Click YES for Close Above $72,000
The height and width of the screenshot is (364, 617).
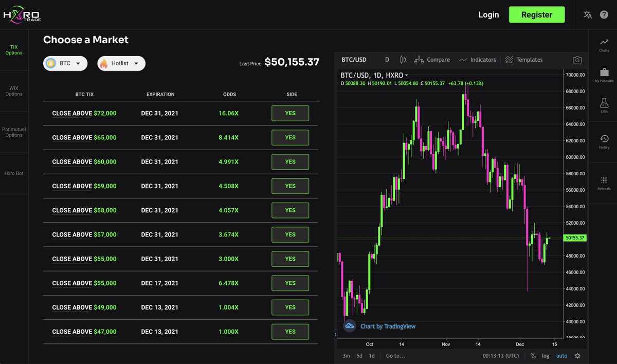pos(290,113)
